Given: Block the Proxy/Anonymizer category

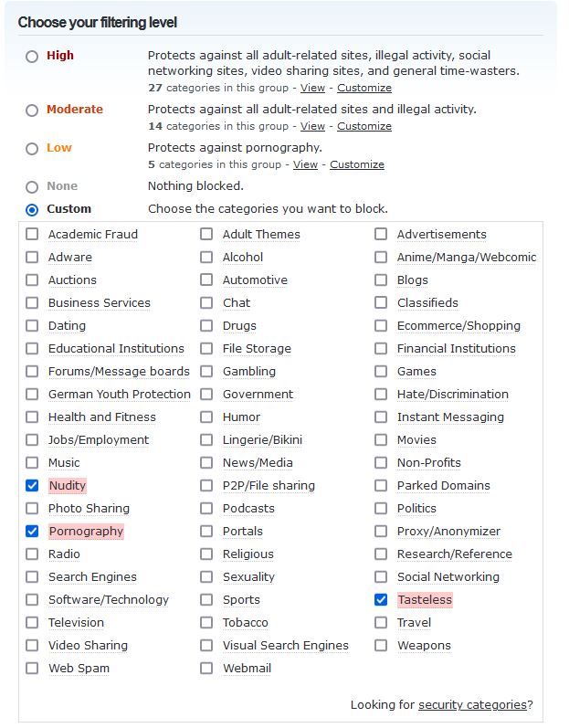Looking at the screenshot, I should coord(381,531).
